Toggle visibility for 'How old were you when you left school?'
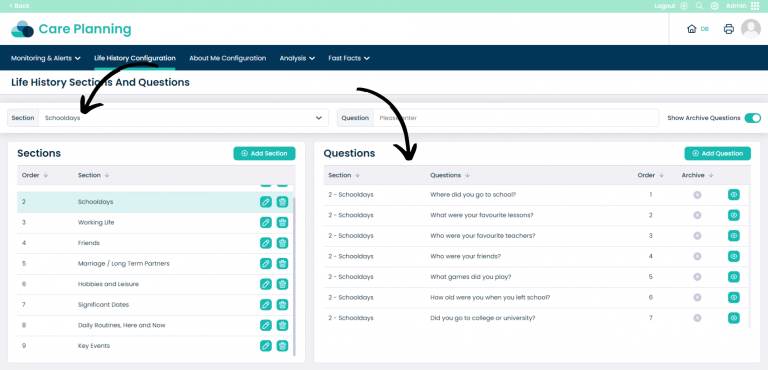This screenshot has width=768, height=370. point(734,298)
